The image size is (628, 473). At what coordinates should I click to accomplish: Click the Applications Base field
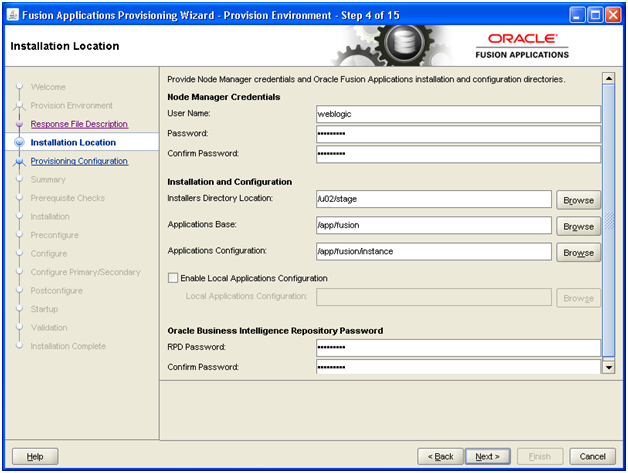[434, 225]
